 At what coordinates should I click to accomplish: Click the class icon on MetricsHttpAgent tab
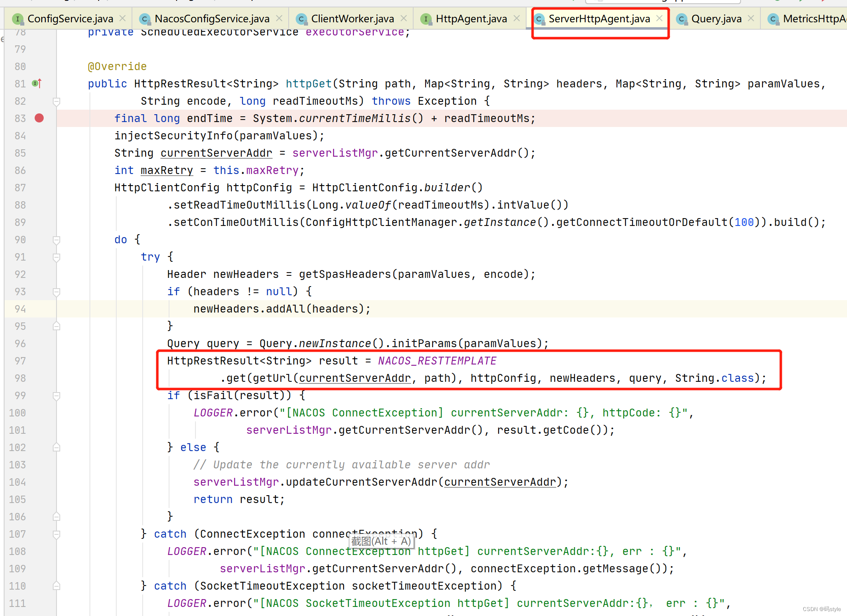[773, 19]
